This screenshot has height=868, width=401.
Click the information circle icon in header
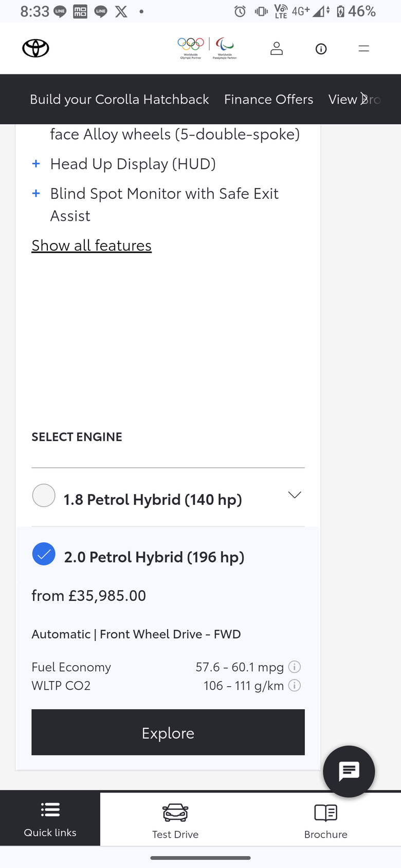click(x=321, y=49)
